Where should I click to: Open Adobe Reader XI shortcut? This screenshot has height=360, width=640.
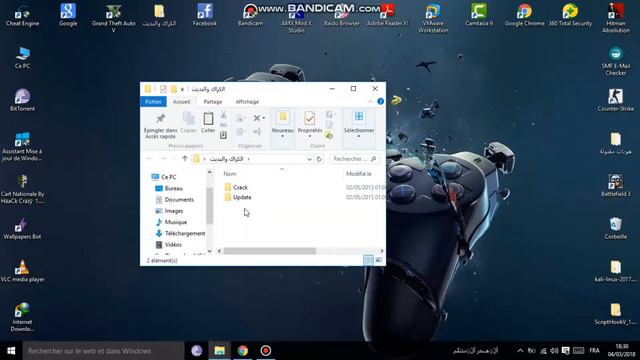click(x=387, y=16)
